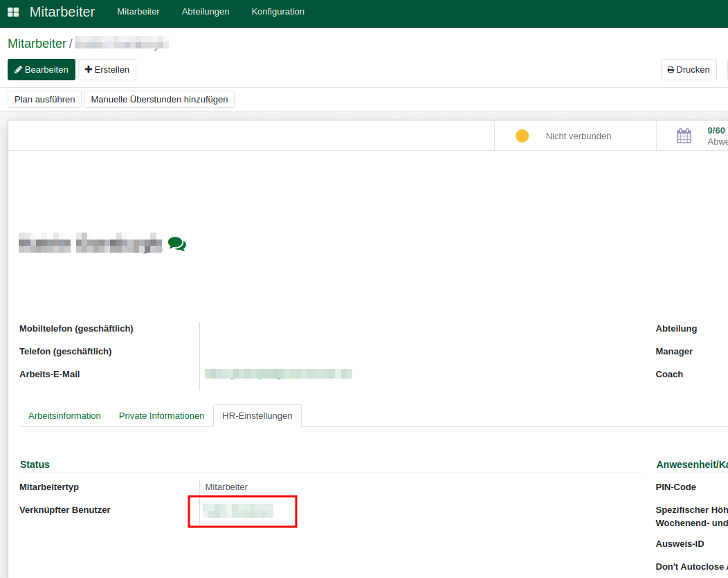Image resolution: width=728 pixels, height=578 pixels.
Task: Click the Manager label
Action: pos(674,352)
